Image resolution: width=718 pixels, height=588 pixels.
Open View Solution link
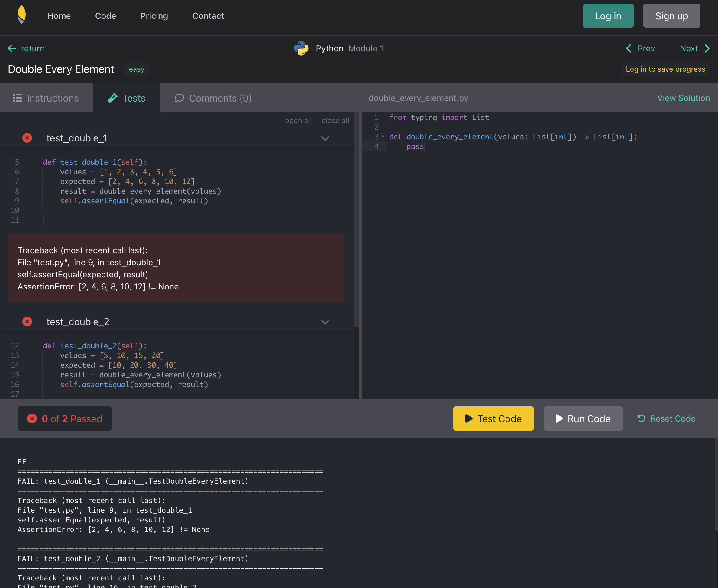(x=684, y=98)
